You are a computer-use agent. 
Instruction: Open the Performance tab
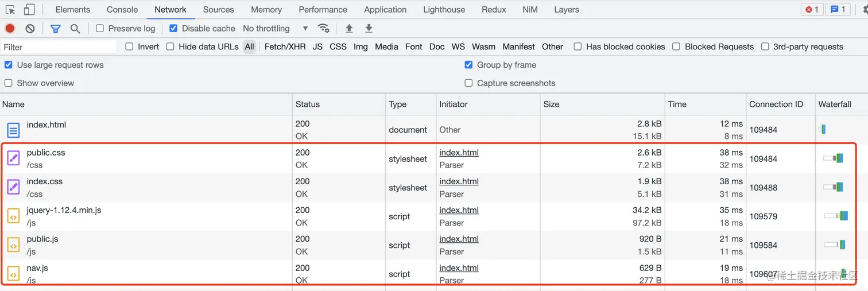point(323,10)
